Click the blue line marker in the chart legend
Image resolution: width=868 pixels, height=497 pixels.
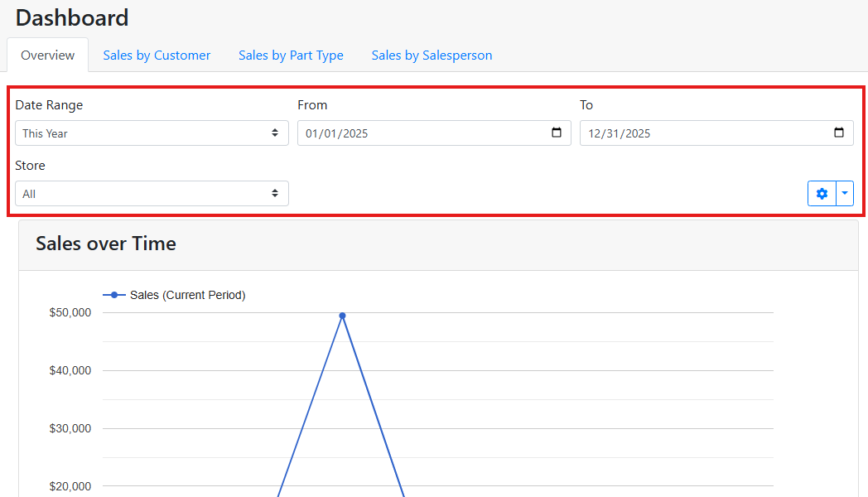tap(115, 294)
